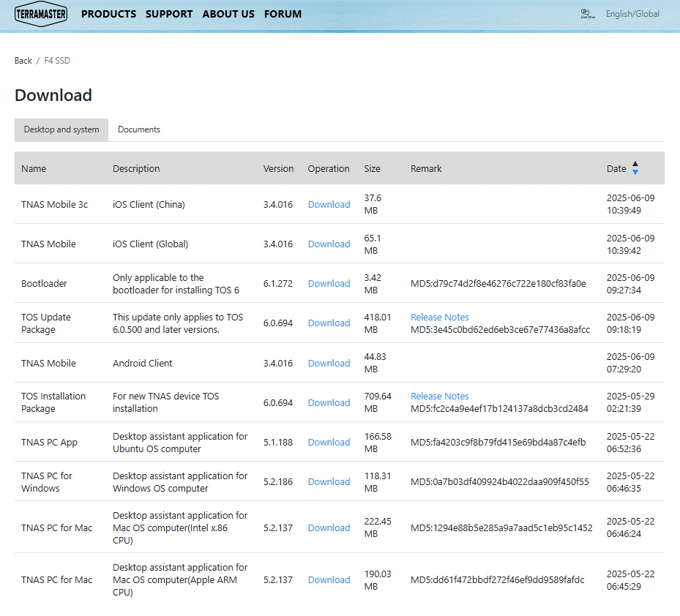Click the Name column header
The height and width of the screenshot is (616, 680).
point(34,168)
